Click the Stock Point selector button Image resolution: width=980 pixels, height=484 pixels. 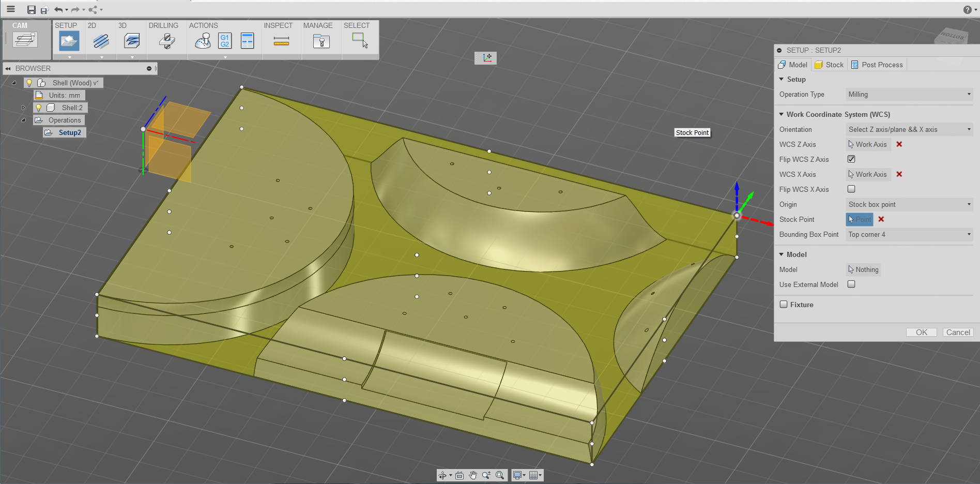[x=859, y=219]
